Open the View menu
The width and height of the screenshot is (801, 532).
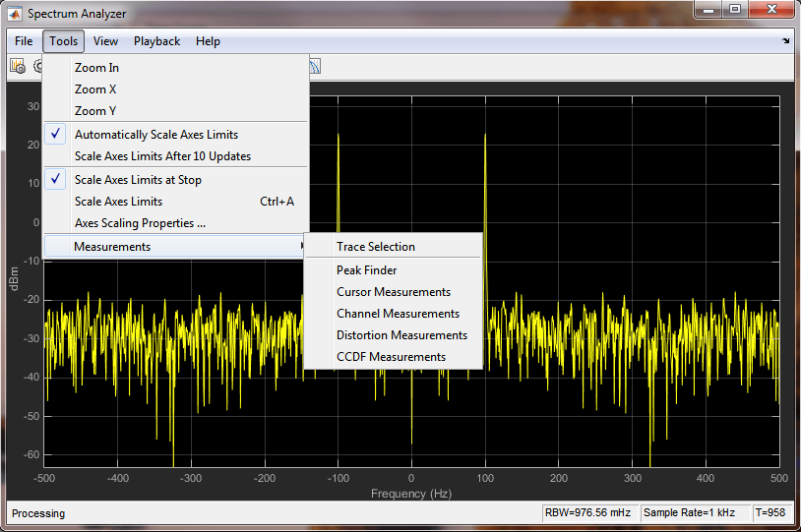pyautogui.click(x=105, y=41)
